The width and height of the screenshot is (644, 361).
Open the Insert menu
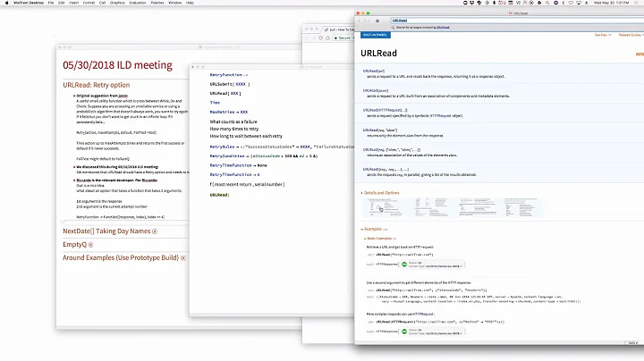pyautogui.click(x=74, y=3)
